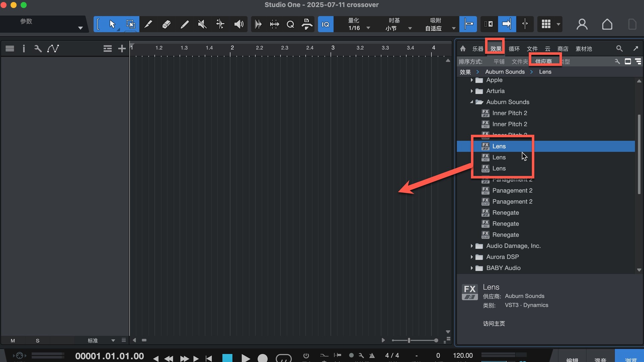This screenshot has width=644, height=362.
Task: Open the wrench options in track header
Action: point(38,49)
